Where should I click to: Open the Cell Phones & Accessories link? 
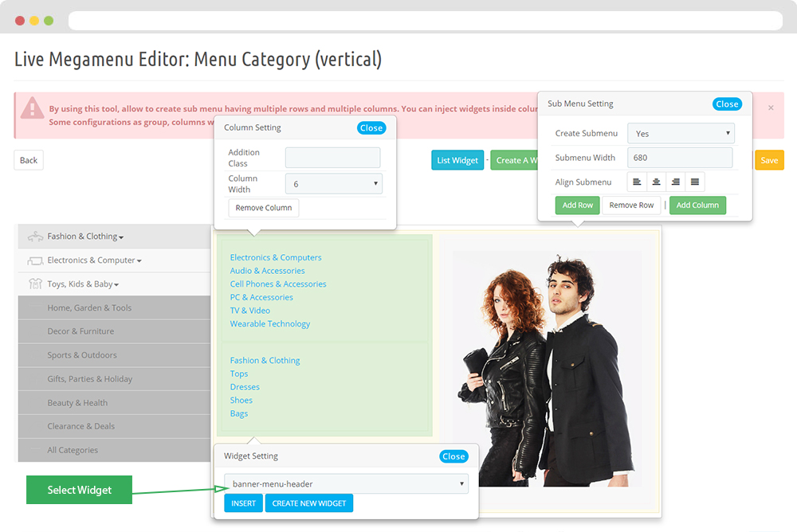278,284
